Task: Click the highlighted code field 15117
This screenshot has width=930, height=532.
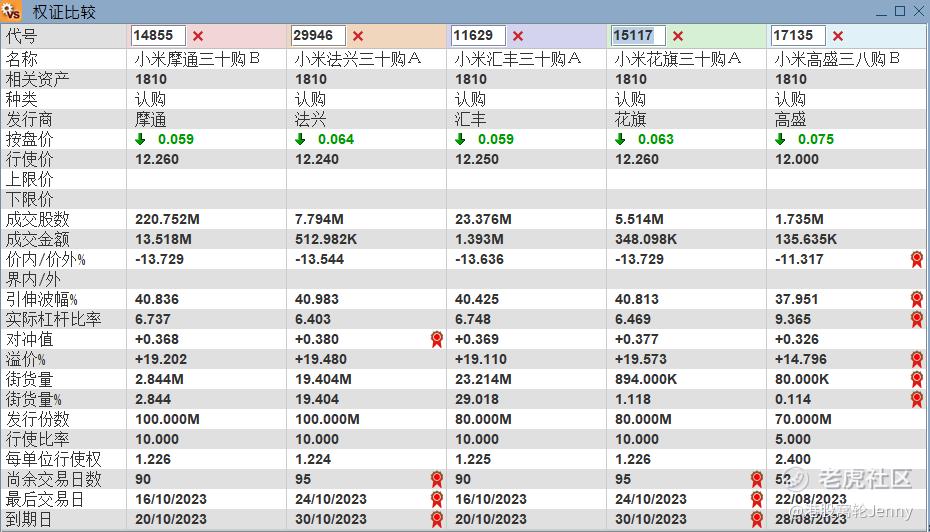Action: 638,36
